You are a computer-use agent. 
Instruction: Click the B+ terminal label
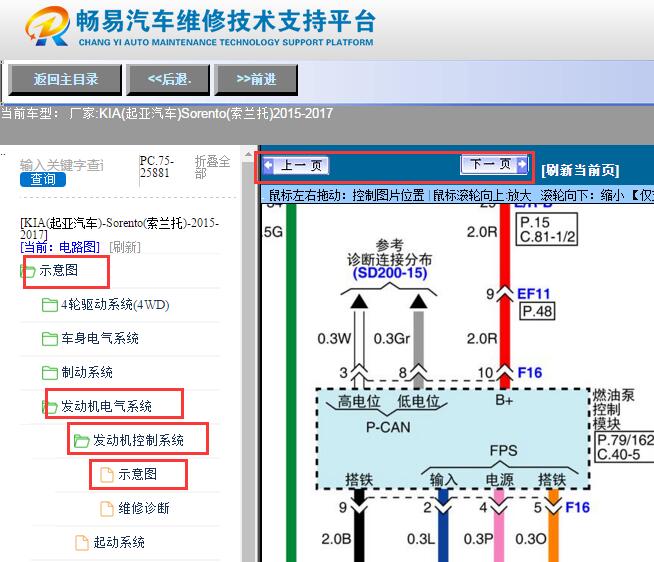pyautogui.click(x=504, y=401)
